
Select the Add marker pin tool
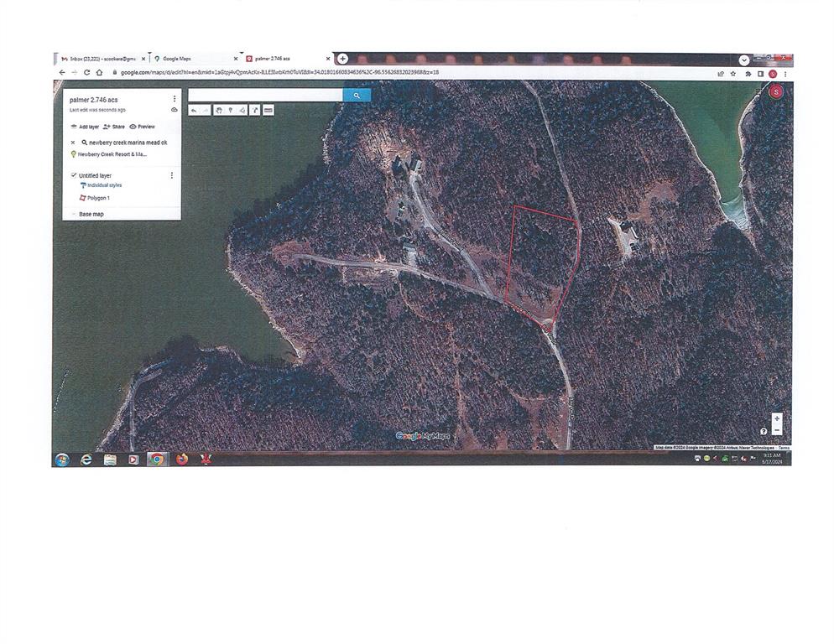pyautogui.click(x=230, y=111)
